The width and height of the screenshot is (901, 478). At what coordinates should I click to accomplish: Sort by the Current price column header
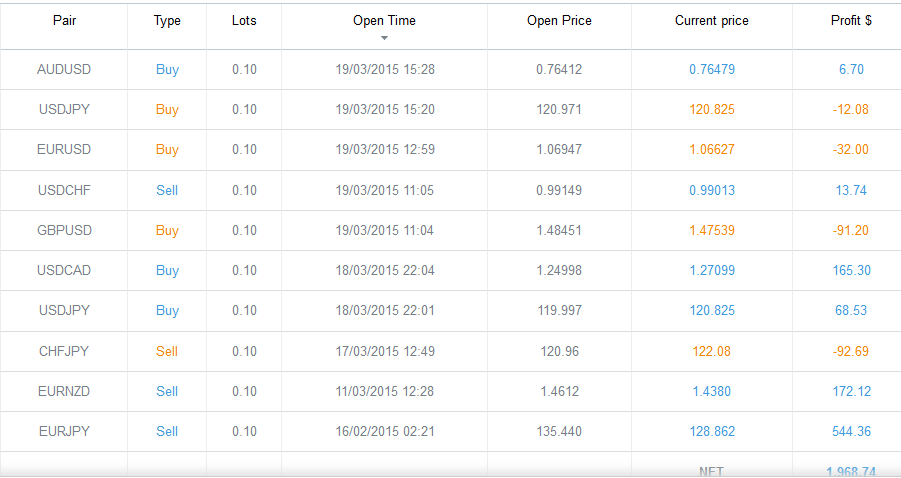pos(711,21)
